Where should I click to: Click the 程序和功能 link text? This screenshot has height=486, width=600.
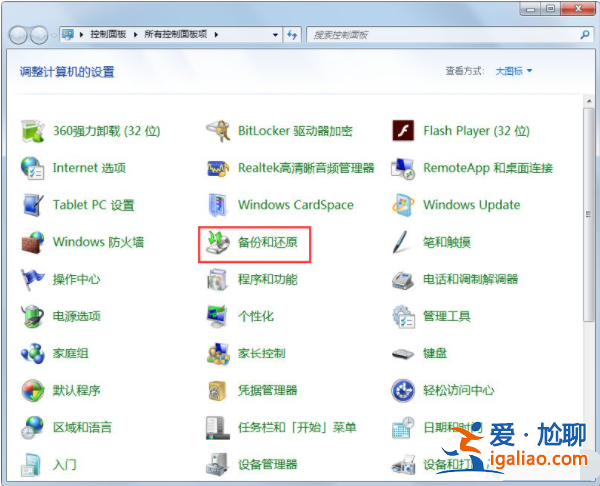pos(267,279)
